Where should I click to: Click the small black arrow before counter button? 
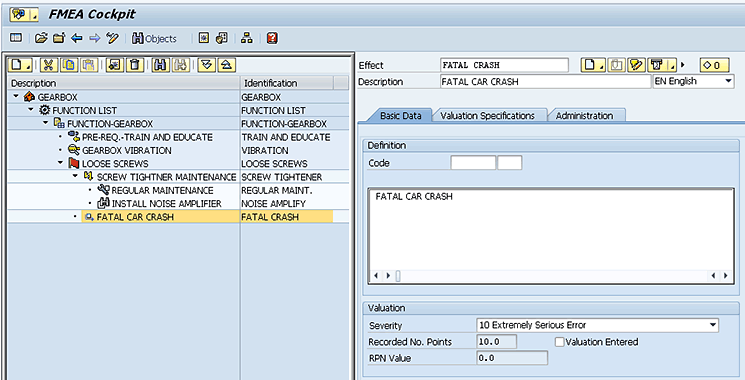pyautogui.click(x=683, y=65)
